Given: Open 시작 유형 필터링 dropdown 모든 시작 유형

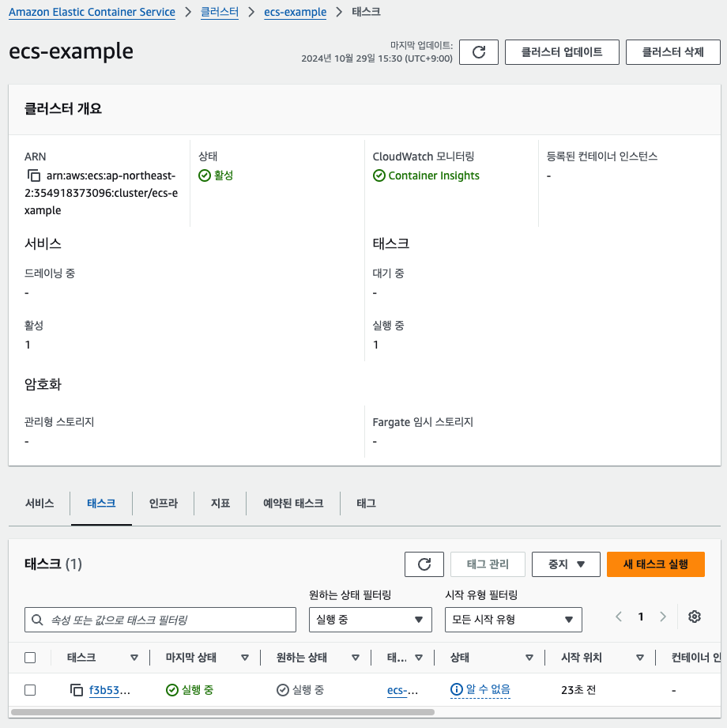Looking at the screenshot, I should 514,620.
